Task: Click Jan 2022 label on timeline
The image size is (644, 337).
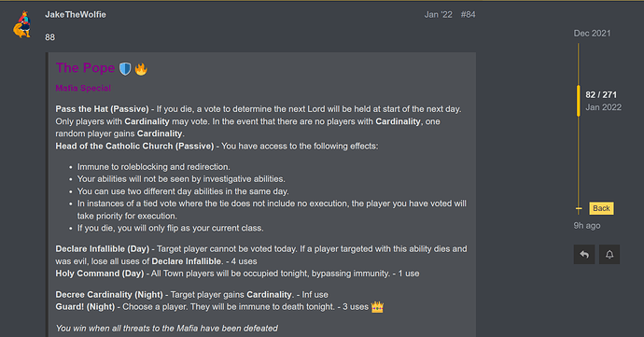Action: click(603, 107)
